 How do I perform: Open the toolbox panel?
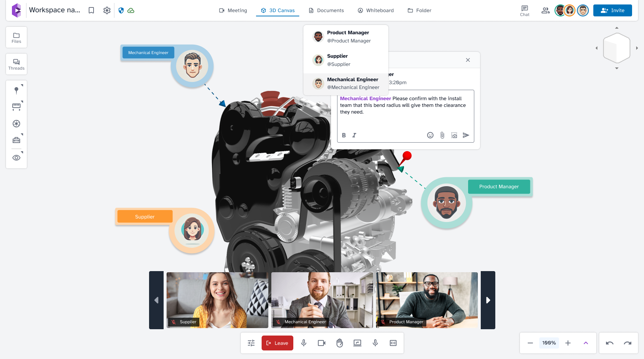(16, 140)
